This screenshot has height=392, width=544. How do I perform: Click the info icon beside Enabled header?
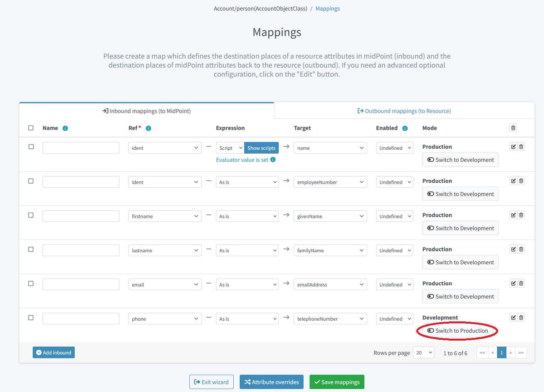(x=405, y=128)
